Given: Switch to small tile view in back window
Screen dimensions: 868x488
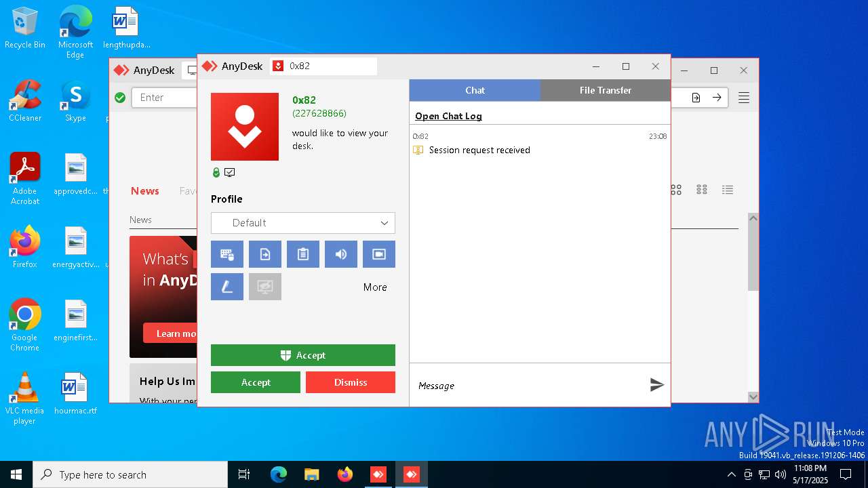Looking at the screenshot, I should pos(702,190).
